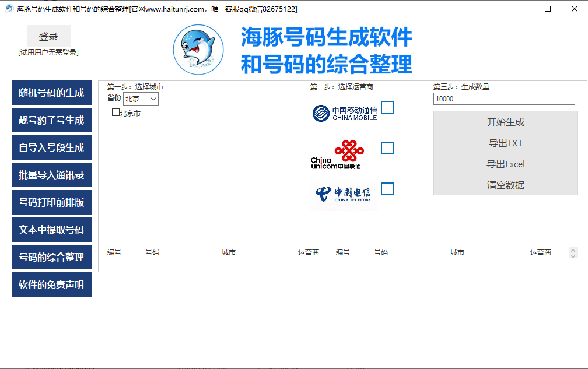Click the China Telecom logo
Image resolution: width=588 pixels, height=369 pixels.
click(x=344, y=194)
